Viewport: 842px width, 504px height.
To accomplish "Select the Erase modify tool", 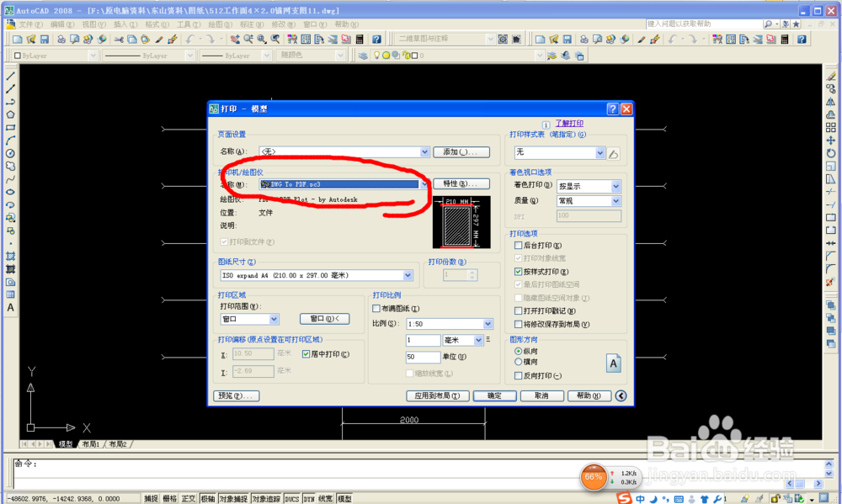I will tap(831, 77).
